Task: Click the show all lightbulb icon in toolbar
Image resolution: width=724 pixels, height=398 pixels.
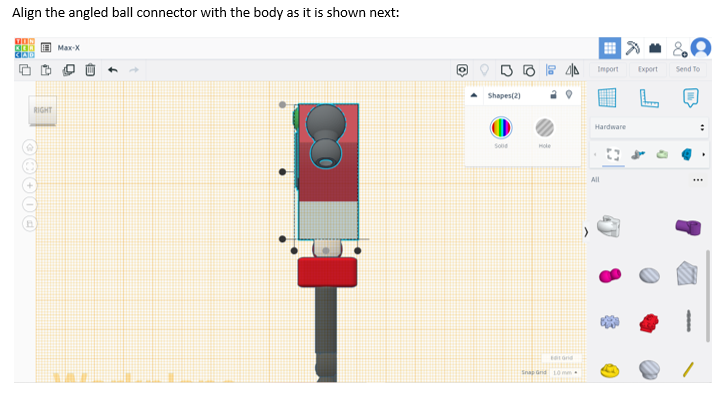Action: coord(484,70)
